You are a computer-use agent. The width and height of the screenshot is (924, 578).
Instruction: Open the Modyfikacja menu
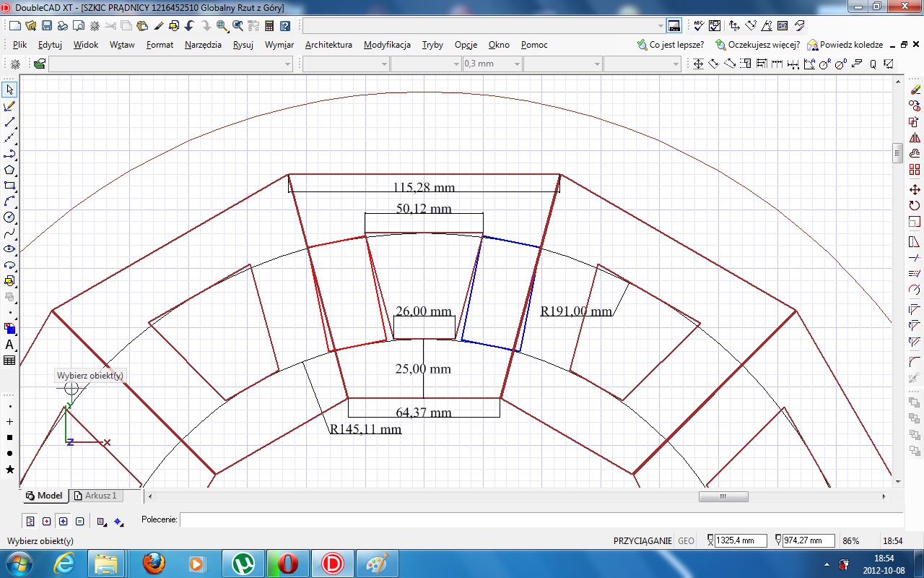coord(387,45)
